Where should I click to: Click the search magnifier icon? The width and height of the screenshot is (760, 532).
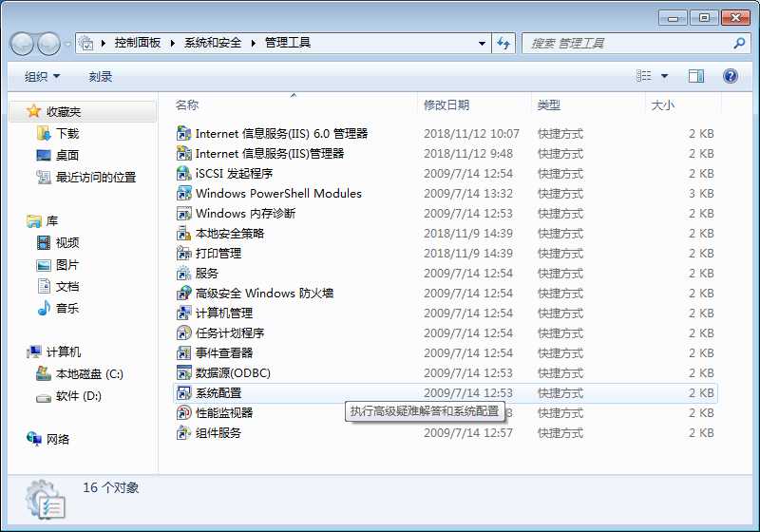point(739,43)
